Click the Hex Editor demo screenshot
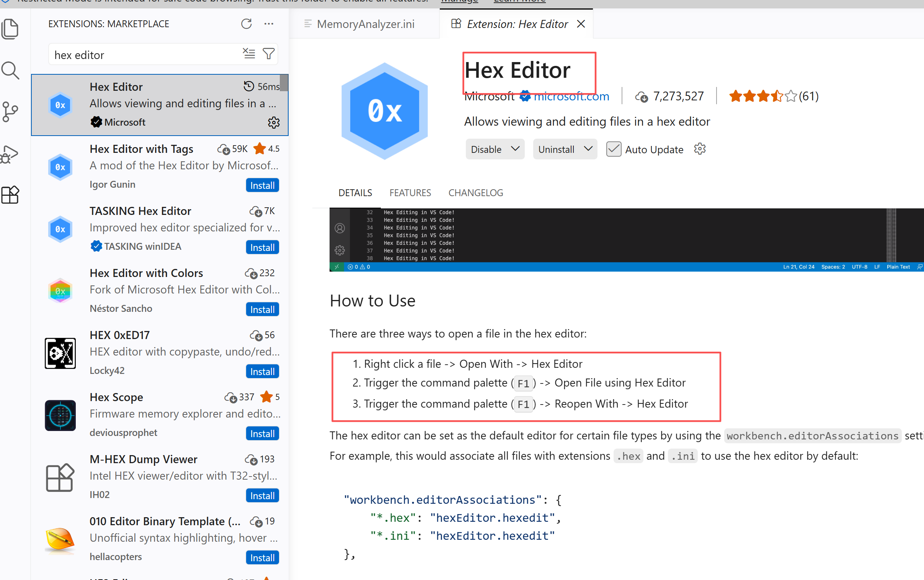924x580 pixels. (x=626, y=240)
